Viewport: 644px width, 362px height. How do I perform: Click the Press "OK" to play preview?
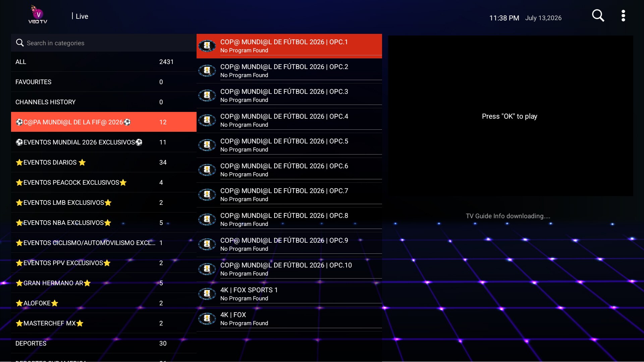click(511, 116)
